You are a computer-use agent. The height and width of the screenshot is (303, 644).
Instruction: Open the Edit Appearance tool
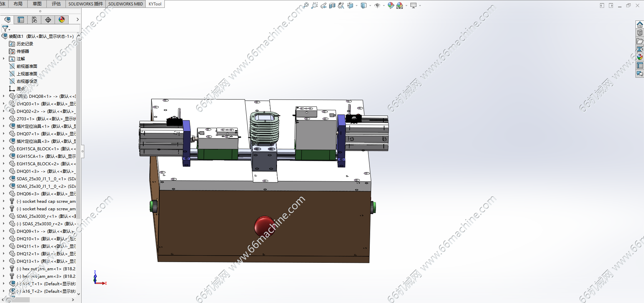pyautogui.click(x=391, y=5)
